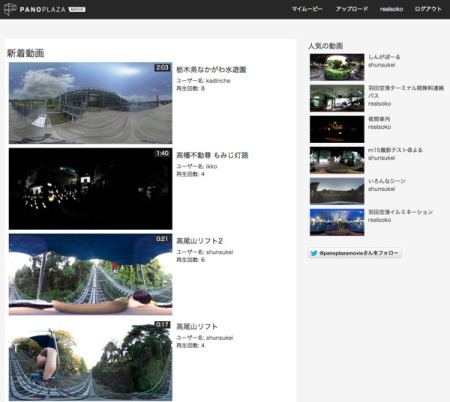Click the 0:21 duration badge
Viewport: 450px width, 402px height.
coord(162,239)
